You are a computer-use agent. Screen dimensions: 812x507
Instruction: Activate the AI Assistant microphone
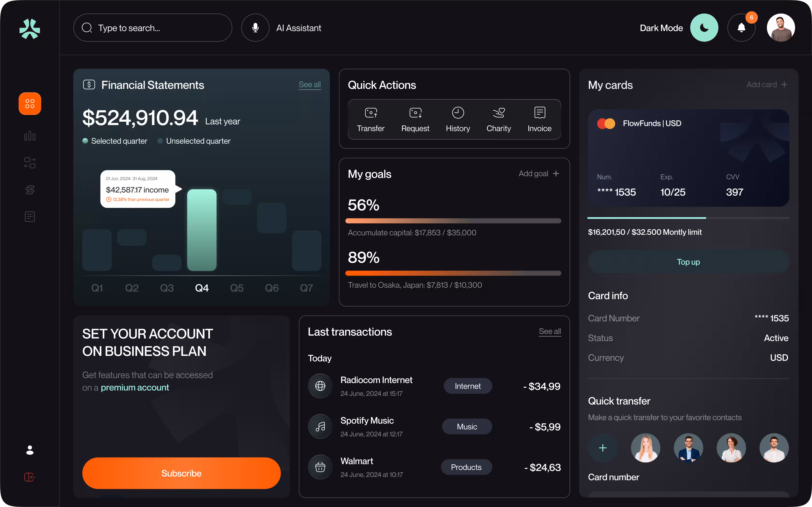[255, 28]
